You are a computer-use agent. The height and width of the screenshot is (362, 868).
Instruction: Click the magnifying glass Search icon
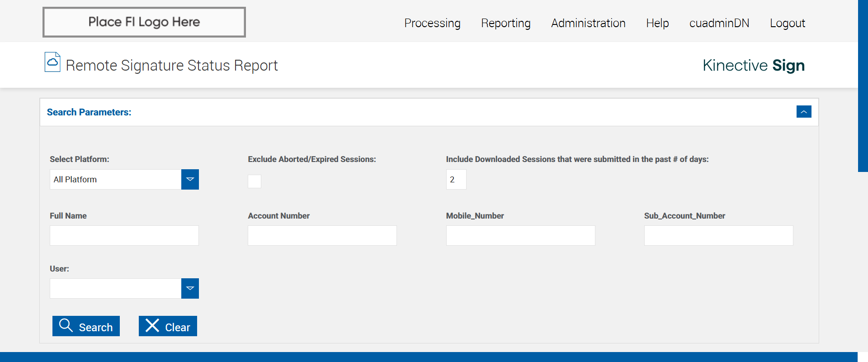pos(66,325)
